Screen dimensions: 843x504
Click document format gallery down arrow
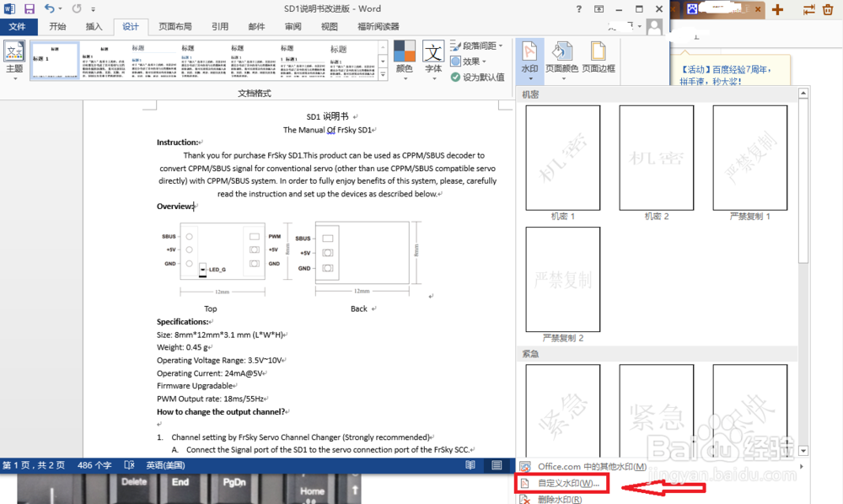[x=383, y=62]
